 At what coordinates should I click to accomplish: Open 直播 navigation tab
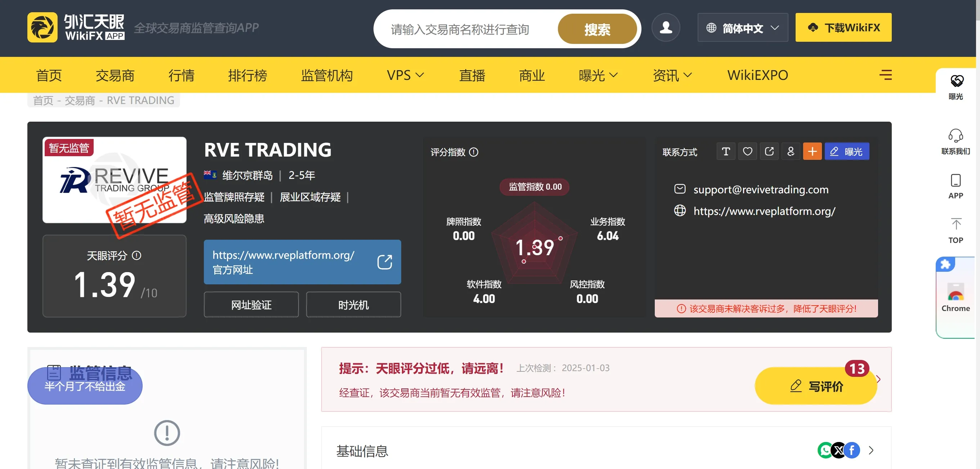(x=472, y=75)
